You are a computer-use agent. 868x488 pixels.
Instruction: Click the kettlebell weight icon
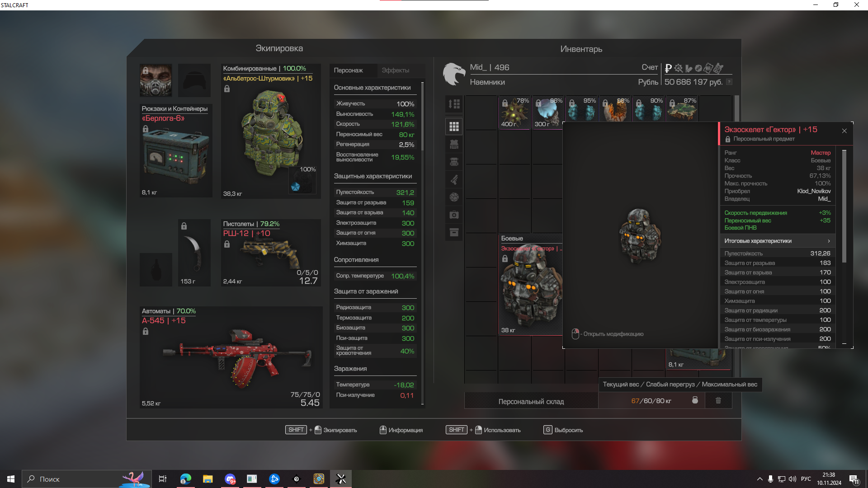(x=695, y=400)
